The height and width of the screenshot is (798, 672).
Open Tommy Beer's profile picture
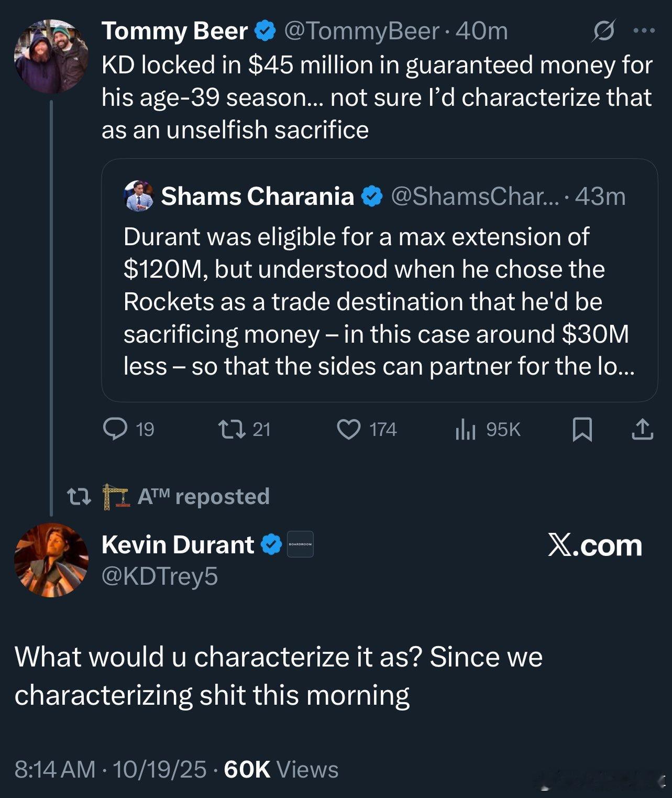click(x=51, y=57)
